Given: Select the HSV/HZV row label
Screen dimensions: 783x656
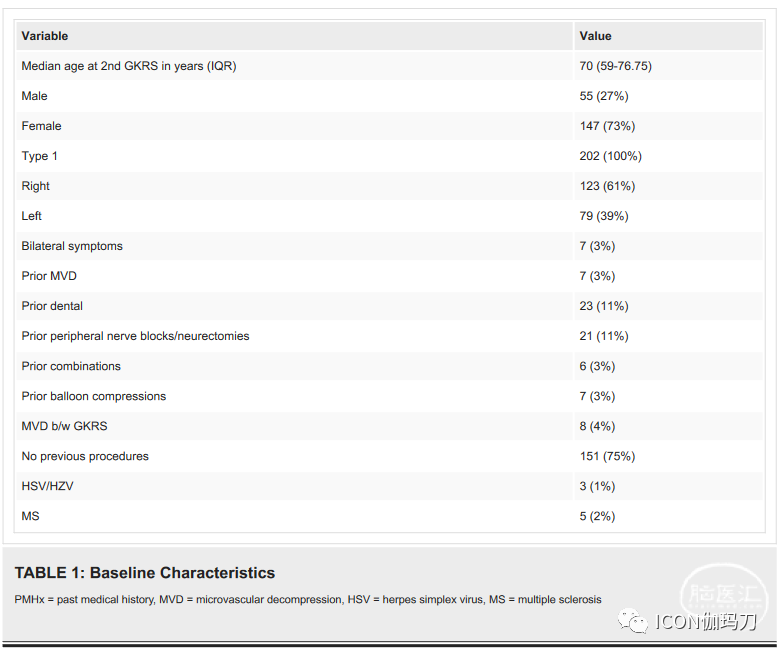Looking at the screenshot, I should pos(46,486).
